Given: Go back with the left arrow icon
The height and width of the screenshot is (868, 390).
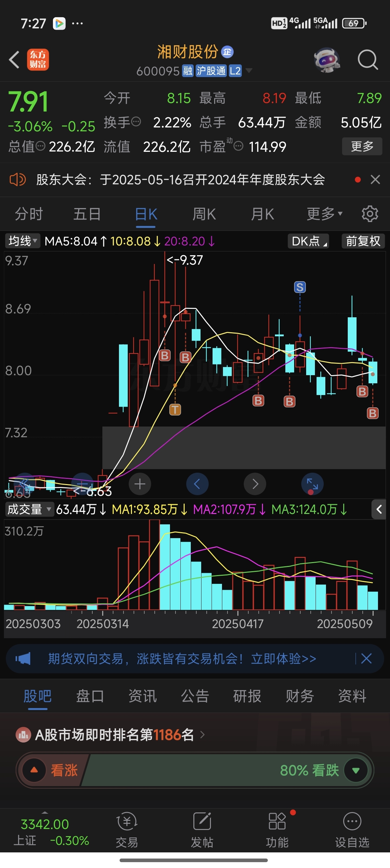Looking at the screenshot, I should click(x=14, y=59).
